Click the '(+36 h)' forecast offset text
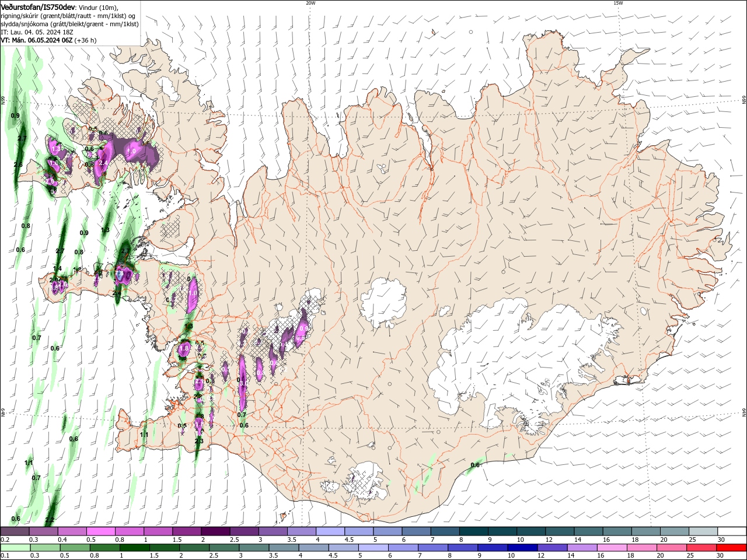747x560 pixels. tap(85, 40)
